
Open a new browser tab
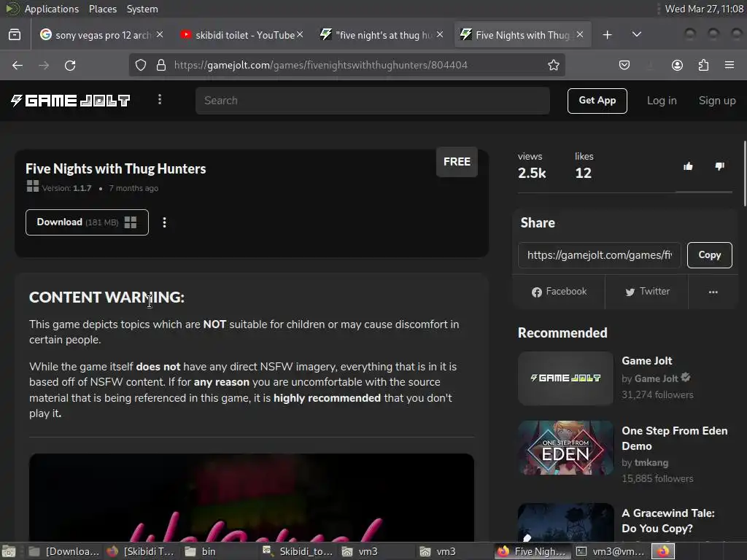pos(607,35)
